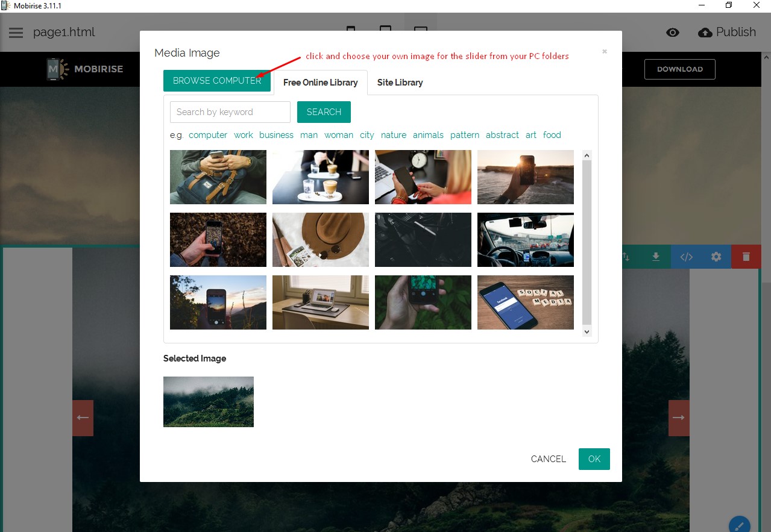Open the slider block settings gear

pyautogui.click(x=715, y=257)
